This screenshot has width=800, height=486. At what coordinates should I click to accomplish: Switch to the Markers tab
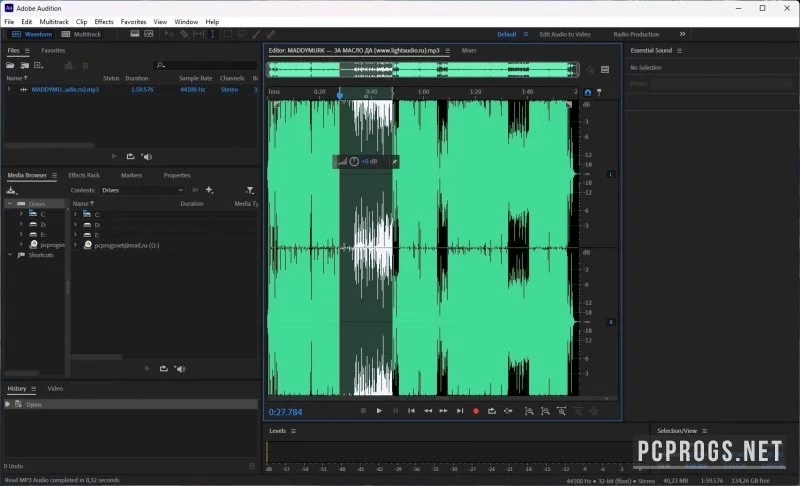(x=132, y=175)
